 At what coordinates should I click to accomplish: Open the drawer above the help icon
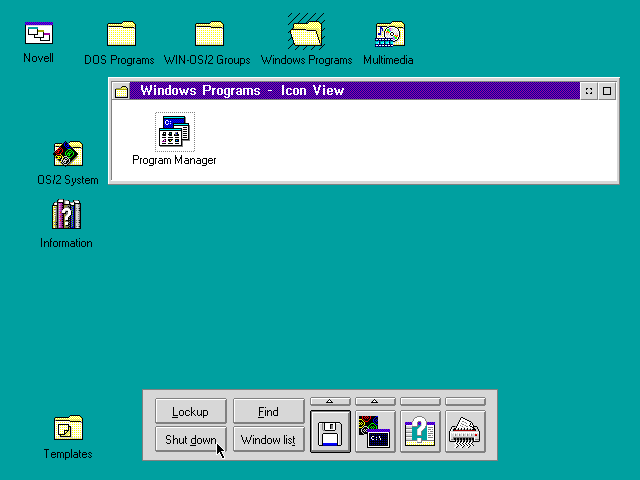pyautogui.click(x=420, y=402)
